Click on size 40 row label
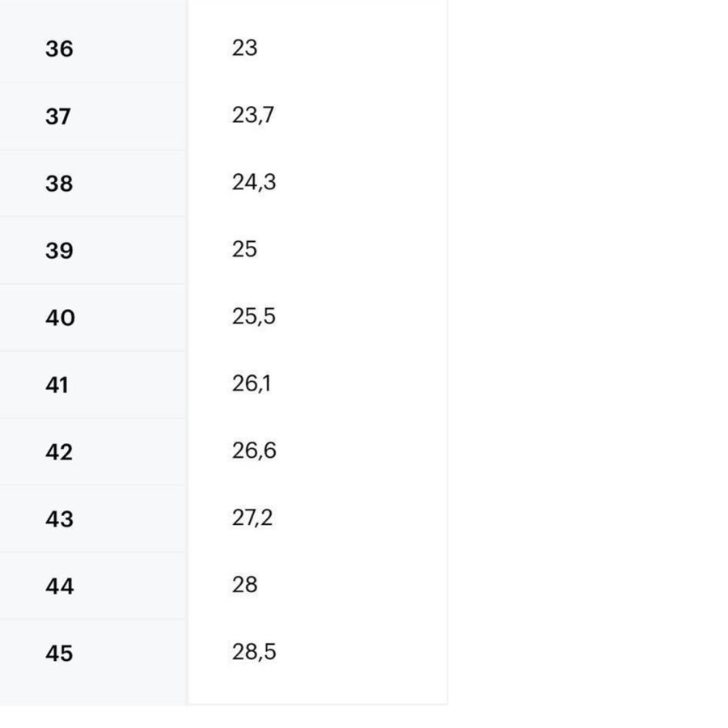Screen dimensions: 728x728 (x=60, y=318)
